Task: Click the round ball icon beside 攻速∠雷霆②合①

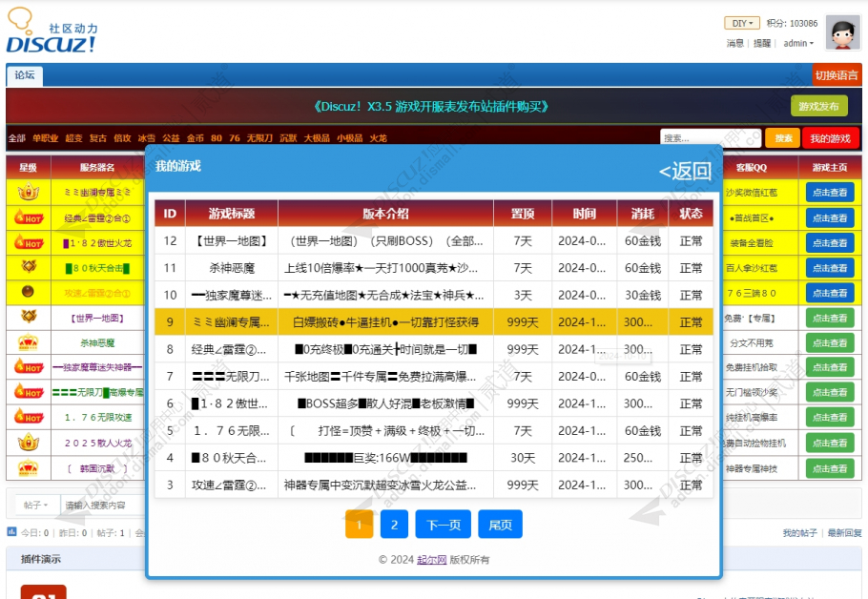Action: coord(28,292)
